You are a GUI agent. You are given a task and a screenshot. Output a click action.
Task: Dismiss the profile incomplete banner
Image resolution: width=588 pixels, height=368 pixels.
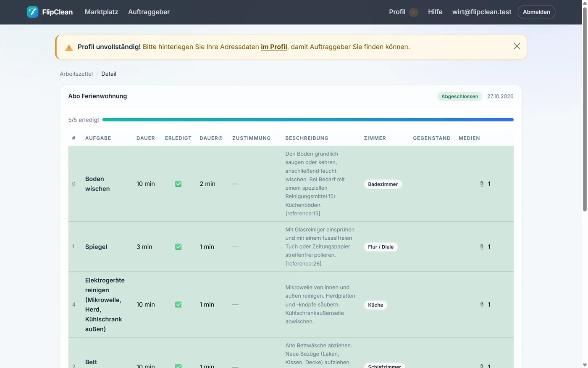[x=517, y=46]
